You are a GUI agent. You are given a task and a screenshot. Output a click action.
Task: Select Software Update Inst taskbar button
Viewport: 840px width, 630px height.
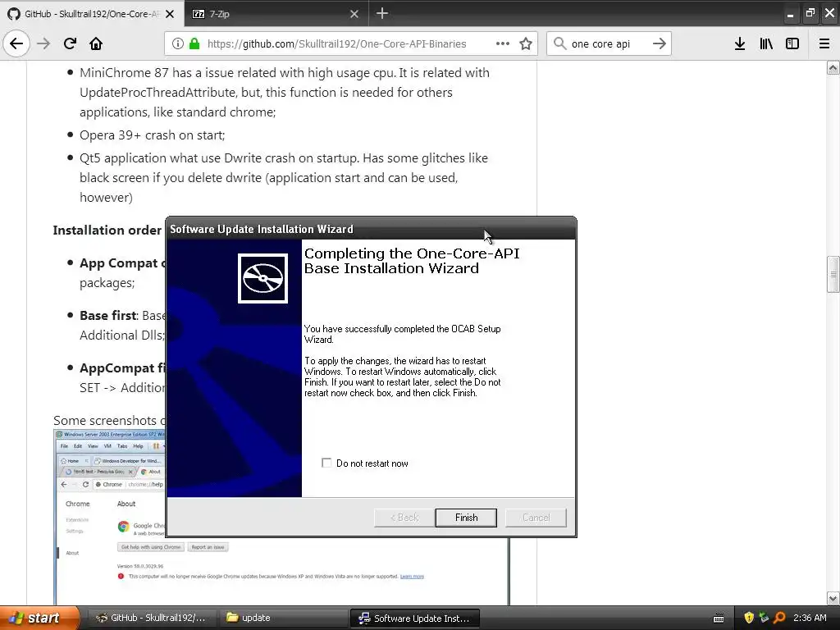[414, 618]
